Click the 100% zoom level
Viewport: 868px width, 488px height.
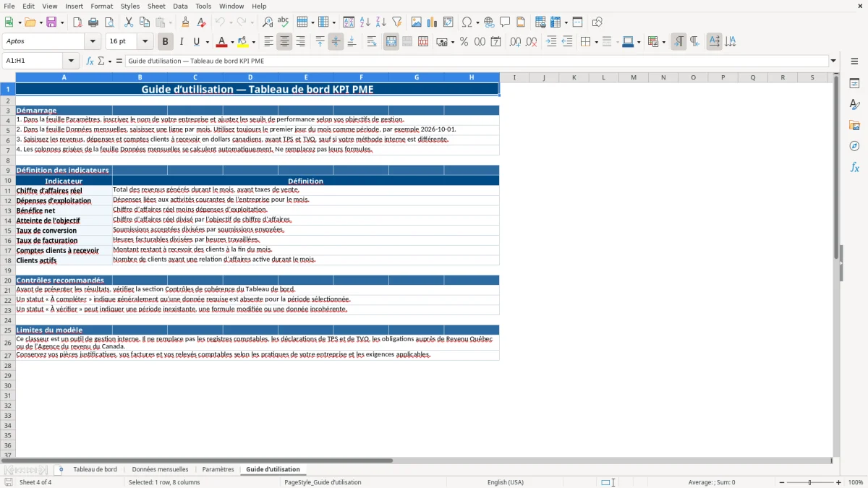[856, 482]
